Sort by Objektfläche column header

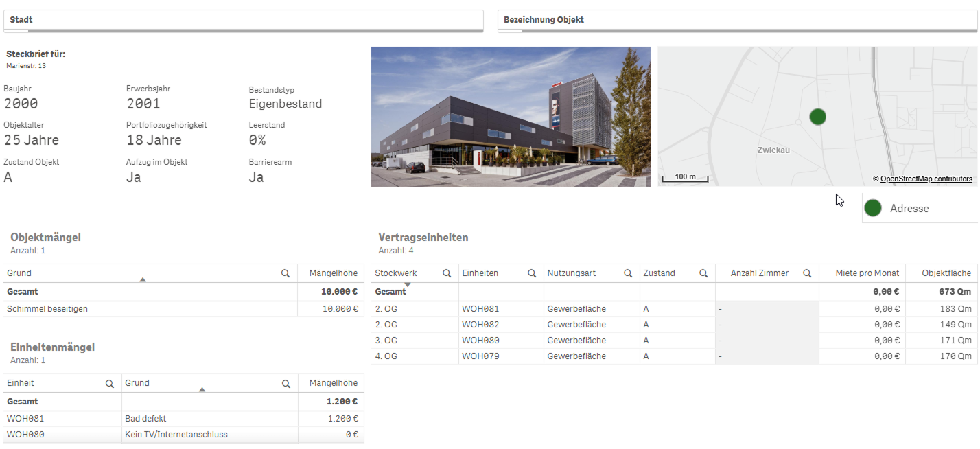coord(946,273)
